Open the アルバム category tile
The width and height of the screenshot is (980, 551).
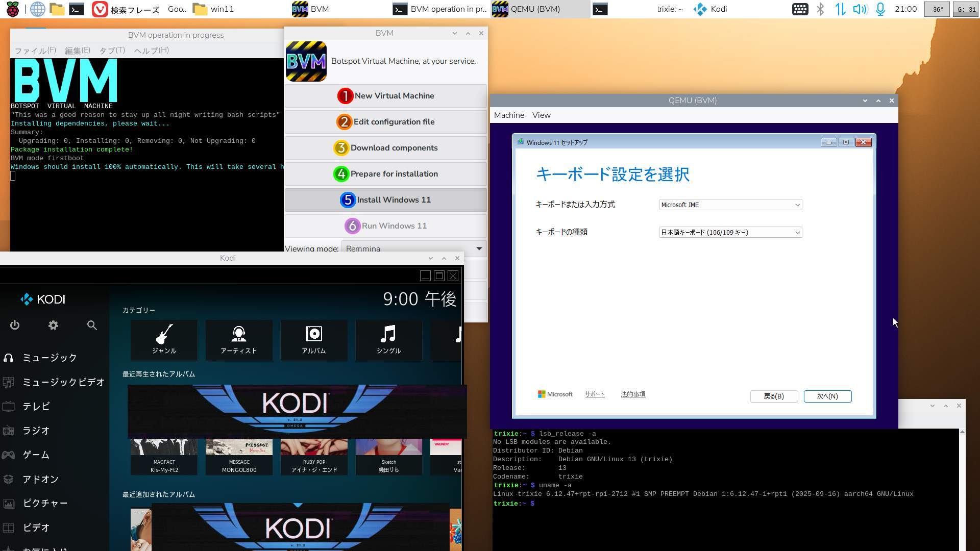coord(314,340)
